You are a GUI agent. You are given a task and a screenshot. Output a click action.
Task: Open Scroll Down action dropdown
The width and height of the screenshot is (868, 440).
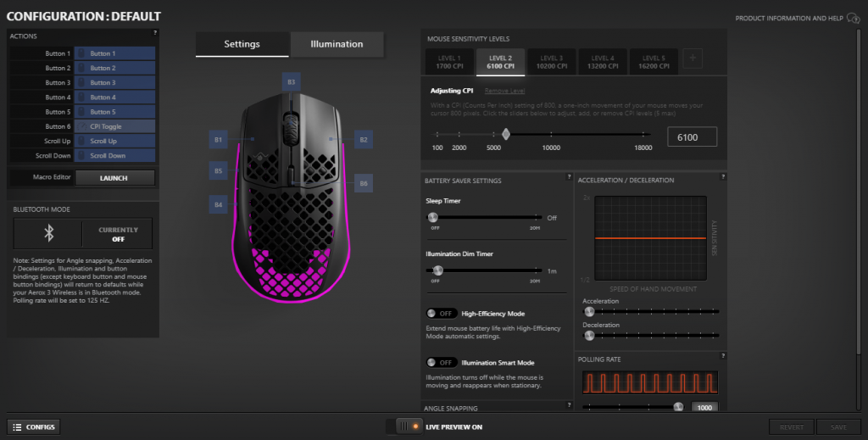pyautogui.click(x=114, y=155)
